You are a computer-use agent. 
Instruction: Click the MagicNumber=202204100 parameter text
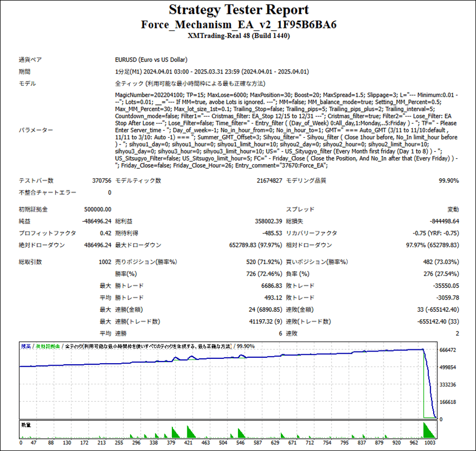[149, 95]
